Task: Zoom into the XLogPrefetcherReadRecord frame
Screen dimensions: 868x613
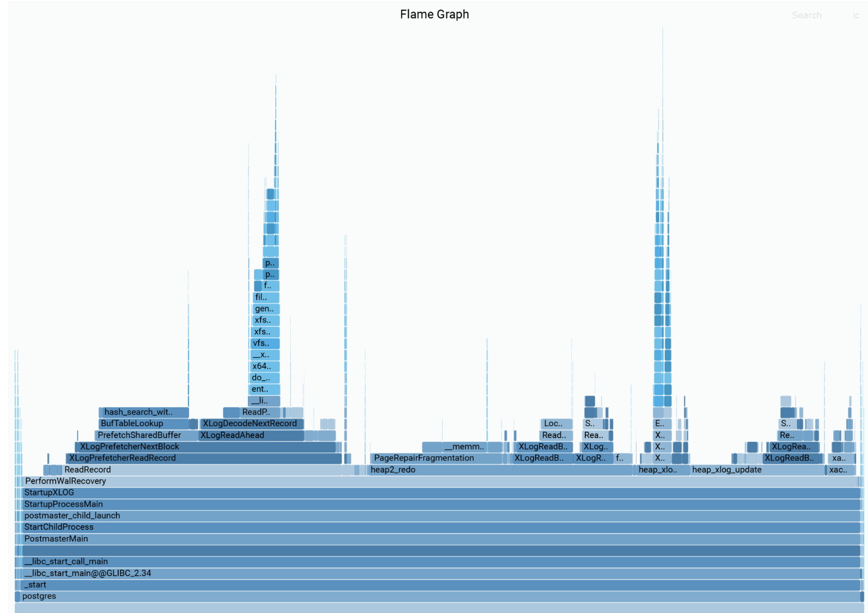Action: pyautogui.click(x=204, y=458)
